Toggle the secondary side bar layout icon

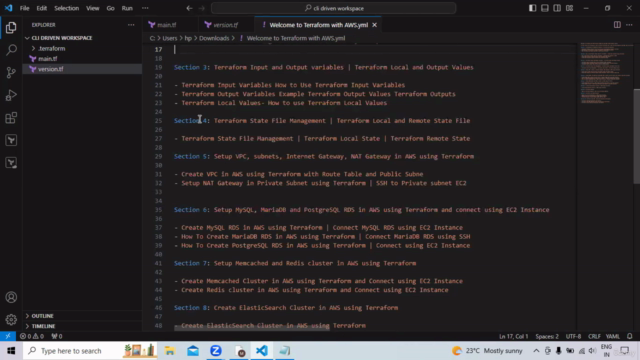click(557, 8)
